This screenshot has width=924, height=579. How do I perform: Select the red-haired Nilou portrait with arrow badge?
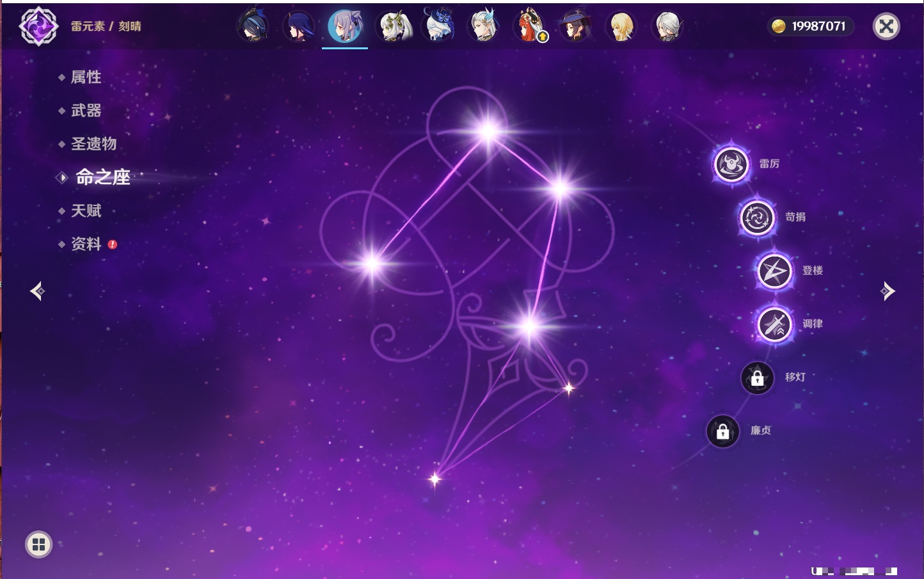(x=530, y=26)
